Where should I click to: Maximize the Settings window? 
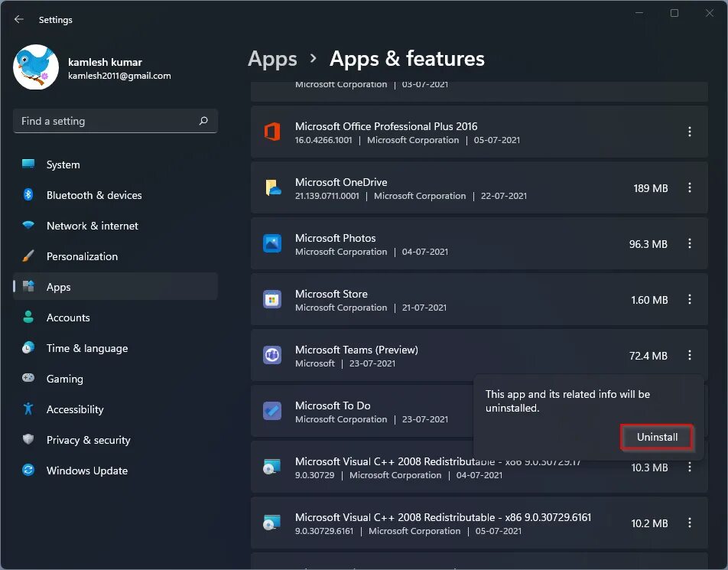[x=674, y=13]
